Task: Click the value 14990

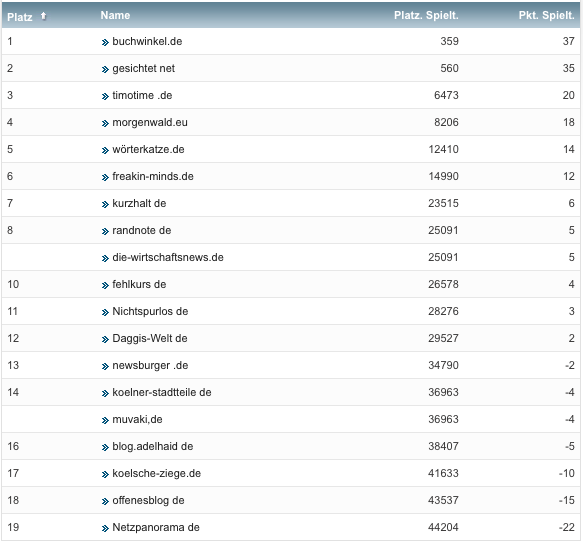Action: (x=444, y=176)
